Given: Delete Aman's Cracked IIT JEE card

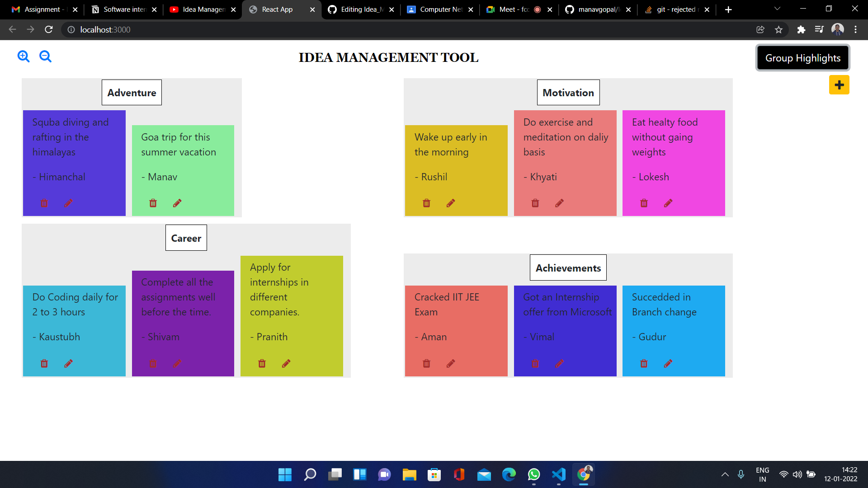Looking at the screenshot, I should pos(426,363).
